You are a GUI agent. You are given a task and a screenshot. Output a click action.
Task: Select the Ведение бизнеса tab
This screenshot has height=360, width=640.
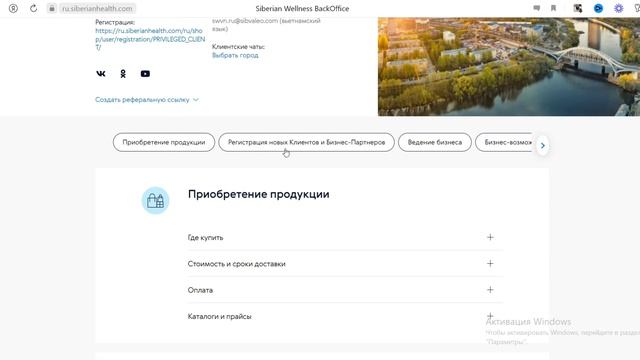pos(435,142)
